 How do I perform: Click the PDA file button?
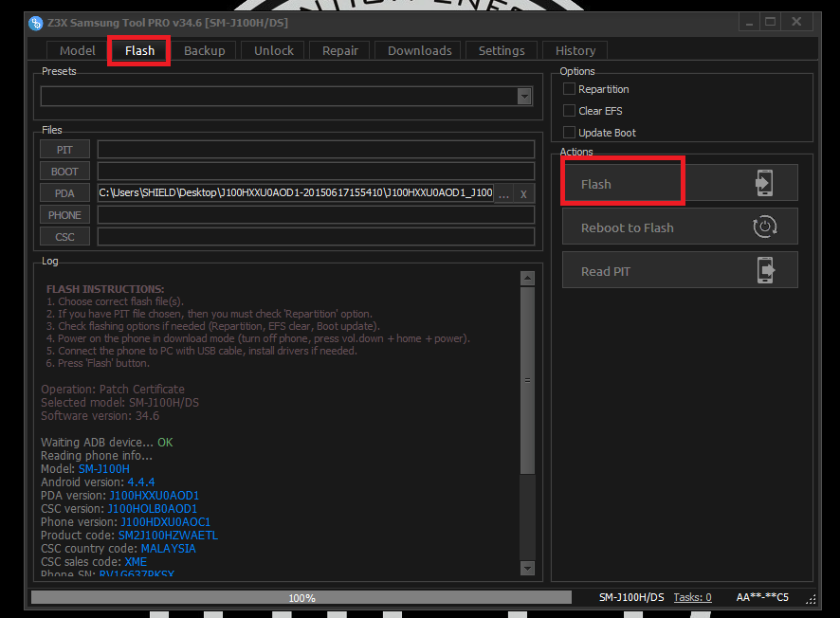pyautogui.click(x=64, y=193)
